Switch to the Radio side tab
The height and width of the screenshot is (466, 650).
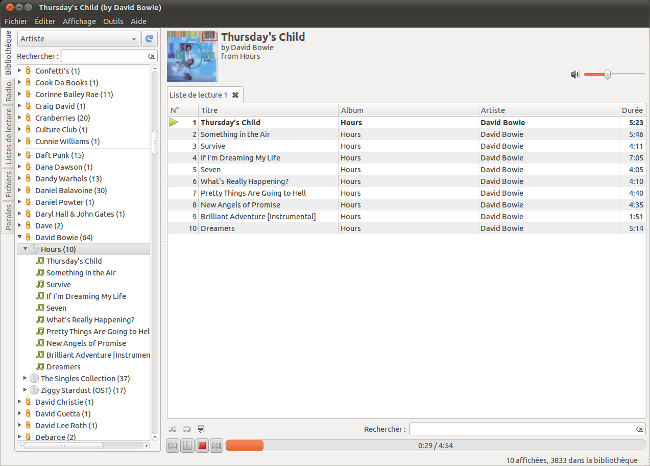[8, 92]
